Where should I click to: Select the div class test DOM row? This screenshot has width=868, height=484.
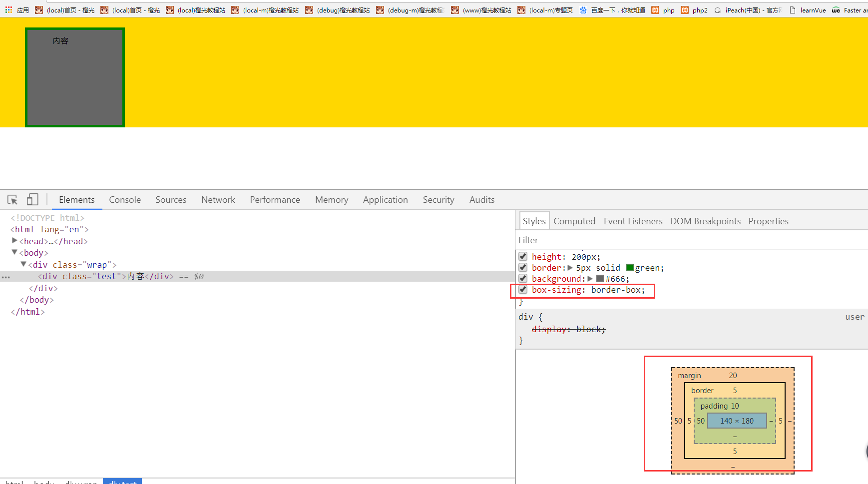click(x=257, y=276)
